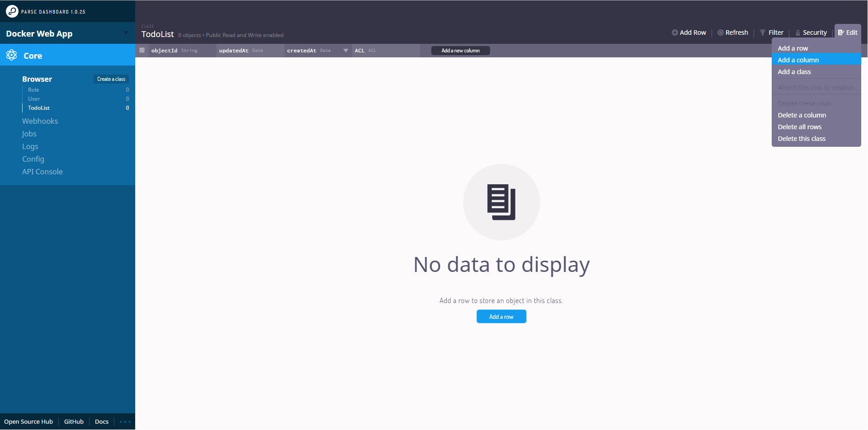Go to Logs
This screenshot has height=430, width=868.
point(30,146)
